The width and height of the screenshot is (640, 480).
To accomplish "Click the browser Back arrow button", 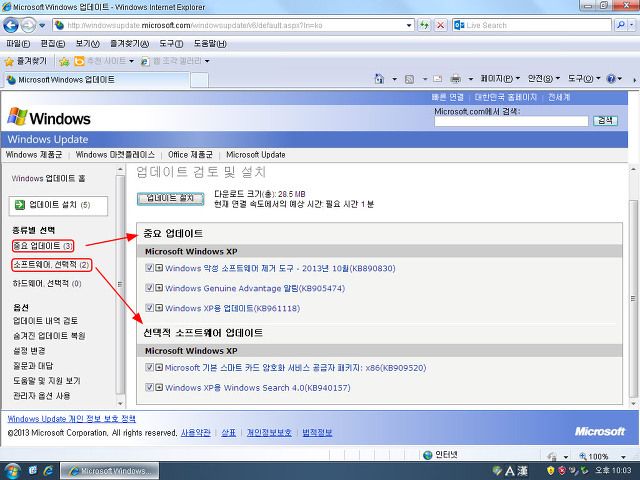I will (11, 25).
